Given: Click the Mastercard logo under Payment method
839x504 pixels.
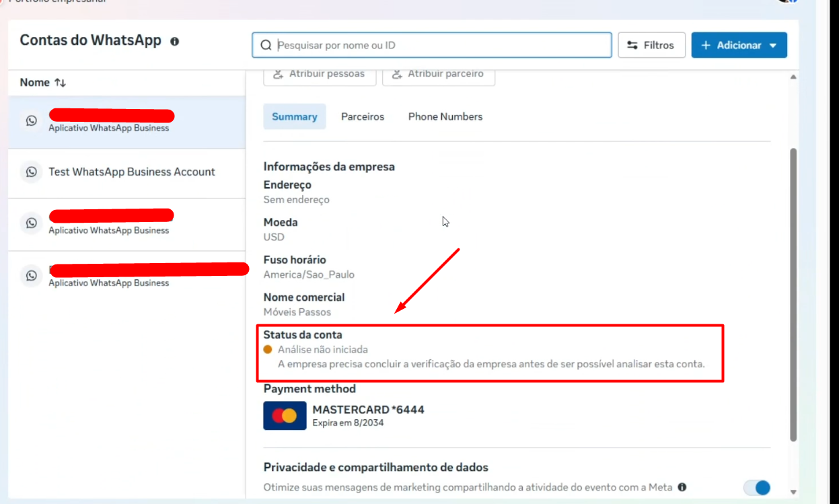Looking at the screenshot, I should click(x=285, y=416).
